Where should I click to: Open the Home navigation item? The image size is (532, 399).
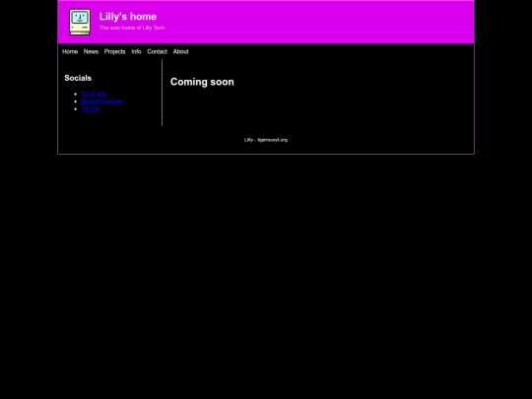coord(70,51)
